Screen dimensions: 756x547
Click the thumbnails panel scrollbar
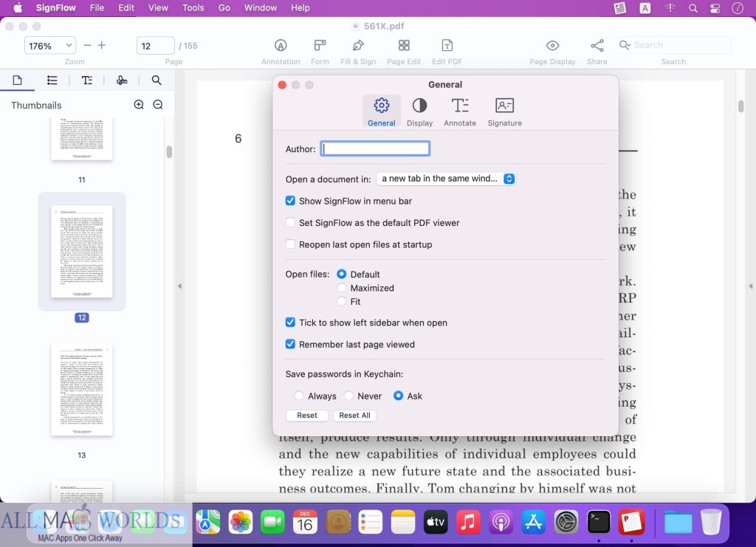[x=169, y=151]
